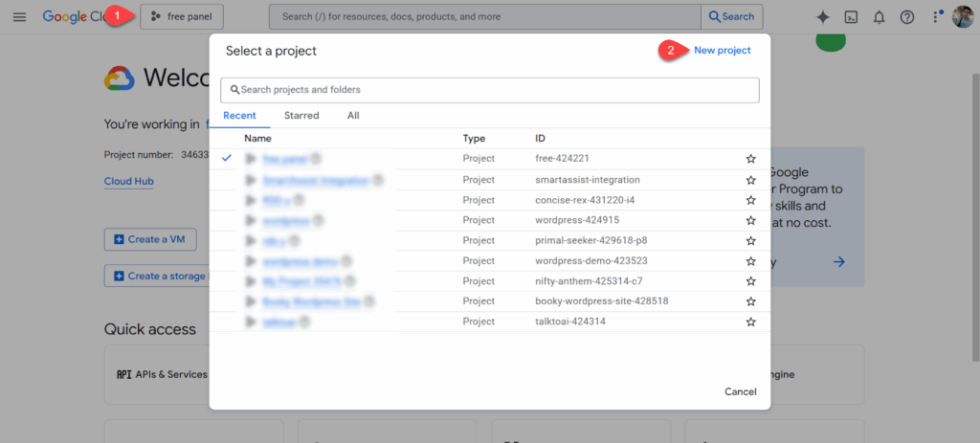Activate Cloud Shell terminal icon
This screenshot has height=443, width=980.
tap(851, 16)
